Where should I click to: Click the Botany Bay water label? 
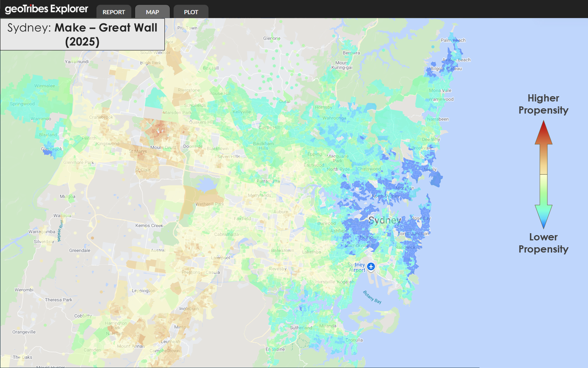click(372, 297)
